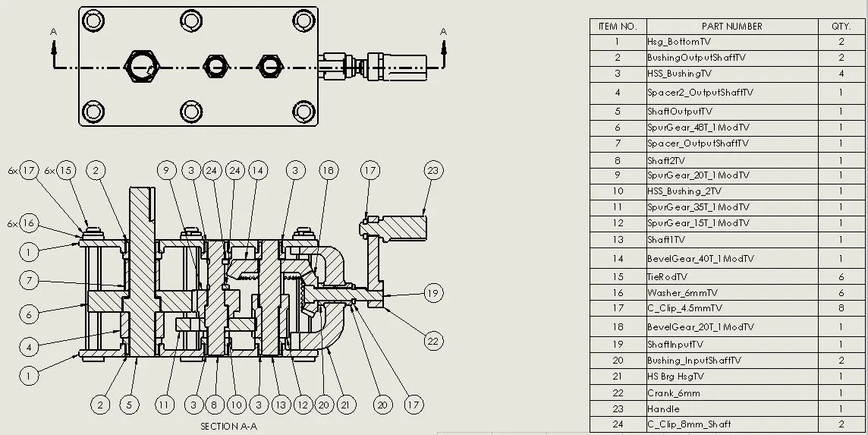Select the Crank_6mm part number
Viewport: 868px width, 435px height.
tap(732, 393)
